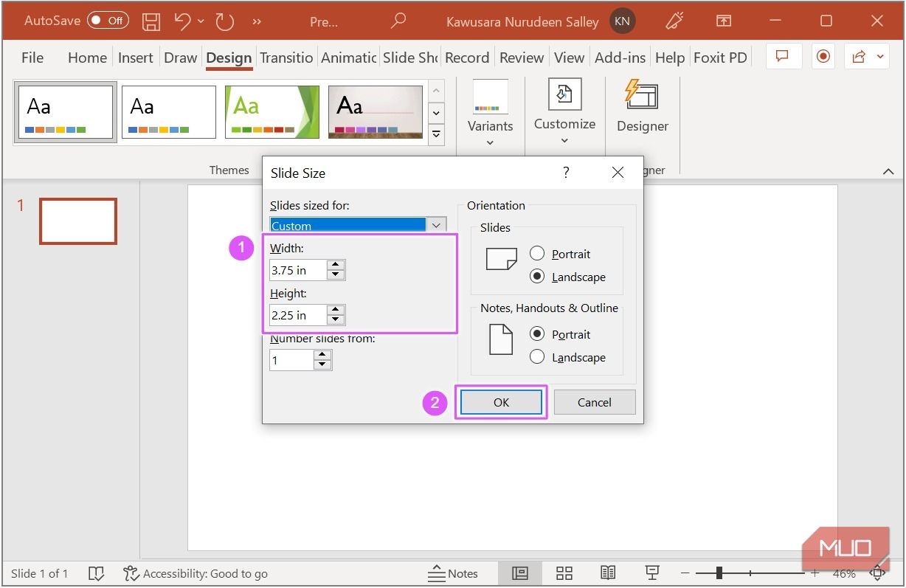
Task: Open the Share dropdown arrow
Action: [880, 57]
